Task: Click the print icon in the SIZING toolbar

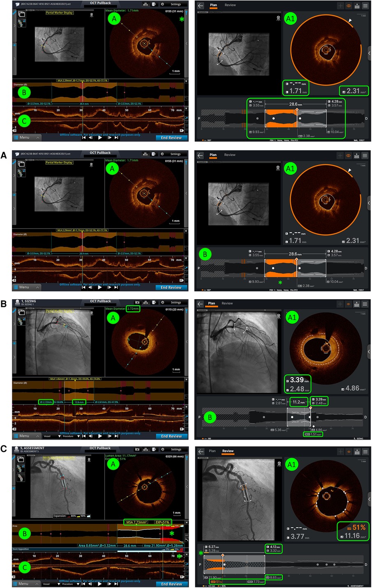Action: 145,302
